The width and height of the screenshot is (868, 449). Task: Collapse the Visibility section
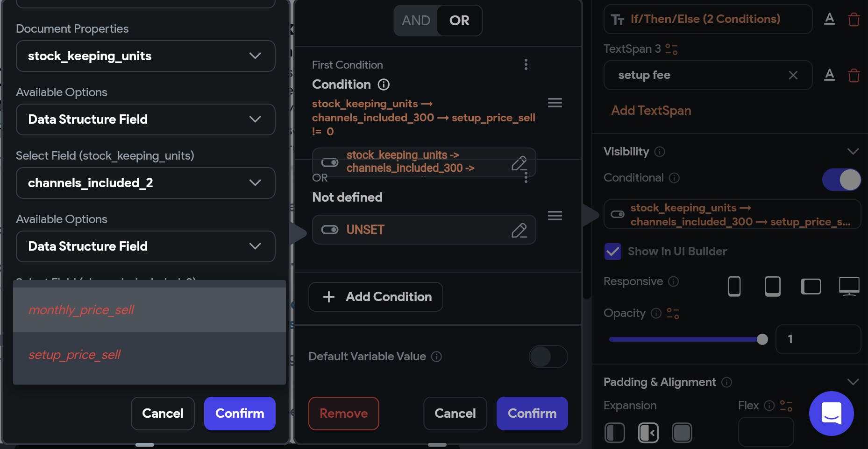point(853,152)
